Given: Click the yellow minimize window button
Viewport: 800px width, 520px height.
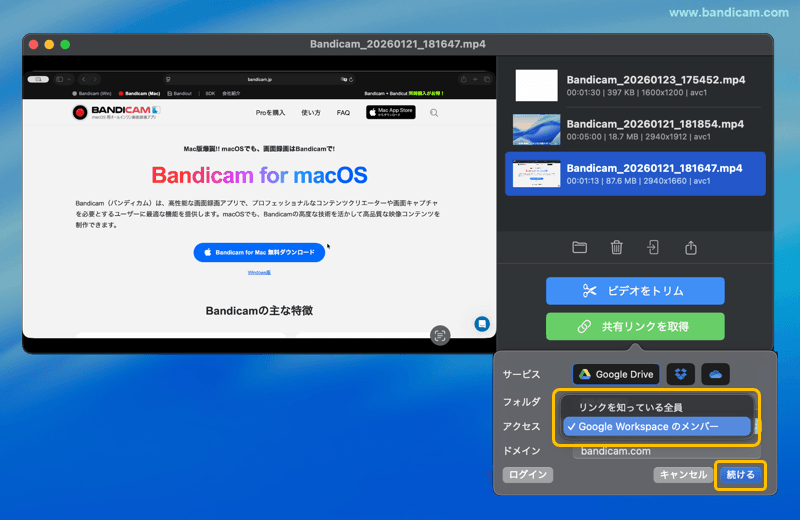Looking at the screenshot, I should tap(49, 44).
